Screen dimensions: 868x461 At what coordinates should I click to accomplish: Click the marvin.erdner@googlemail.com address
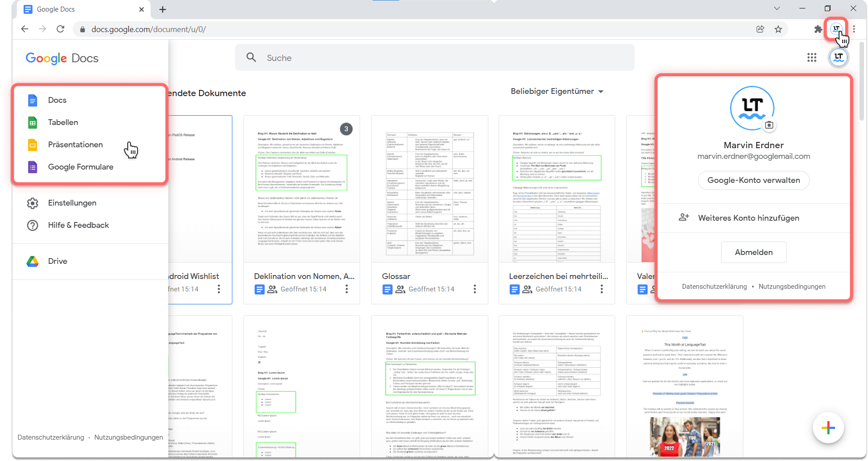click(x=754, y=156)
